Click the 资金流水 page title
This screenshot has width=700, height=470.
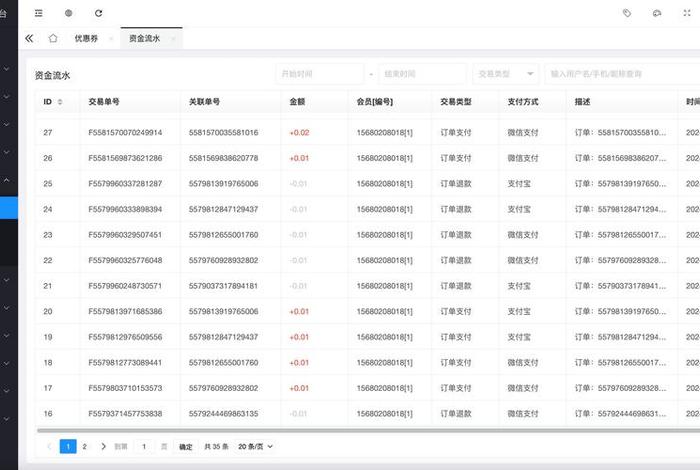(x=52, y=75)
